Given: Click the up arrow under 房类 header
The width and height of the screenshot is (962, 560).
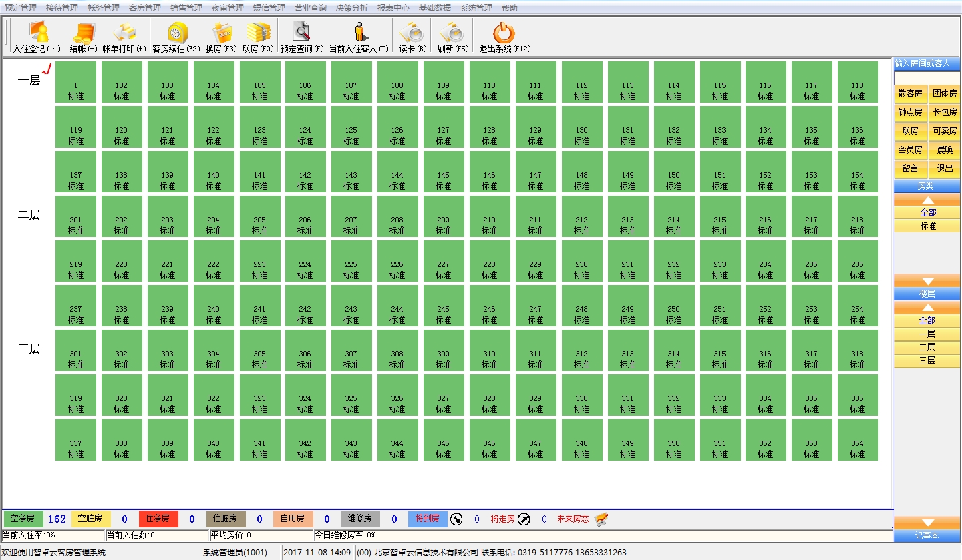Looking at the screenshot, I should click(927, 200).
